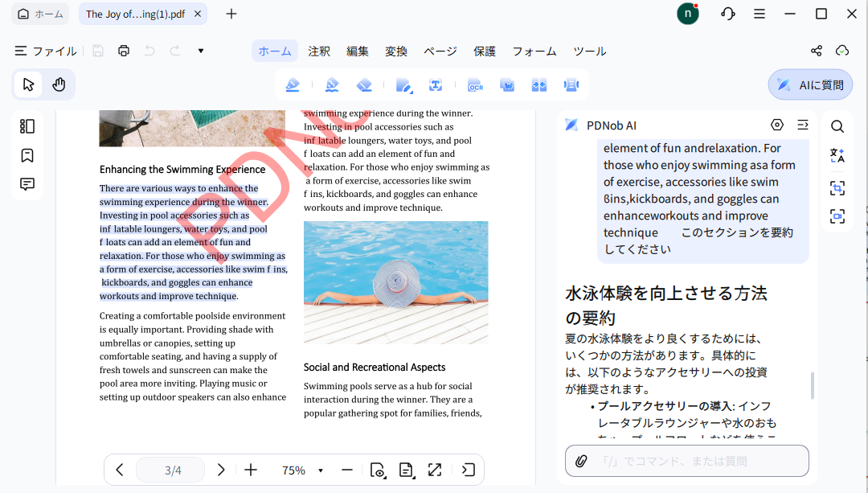Open the 変換 tab

[396, 51]
